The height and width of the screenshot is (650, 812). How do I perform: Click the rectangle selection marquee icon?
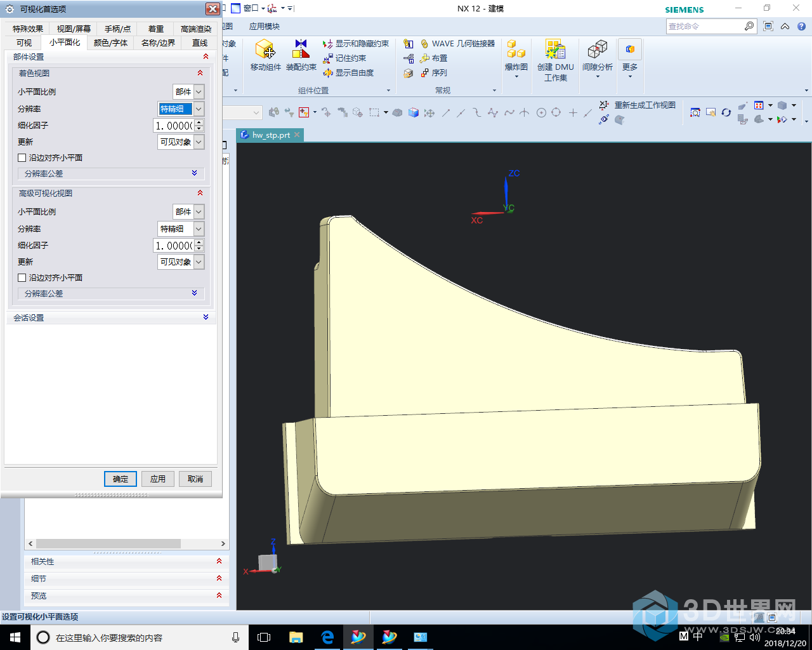(x=374, y=112)
